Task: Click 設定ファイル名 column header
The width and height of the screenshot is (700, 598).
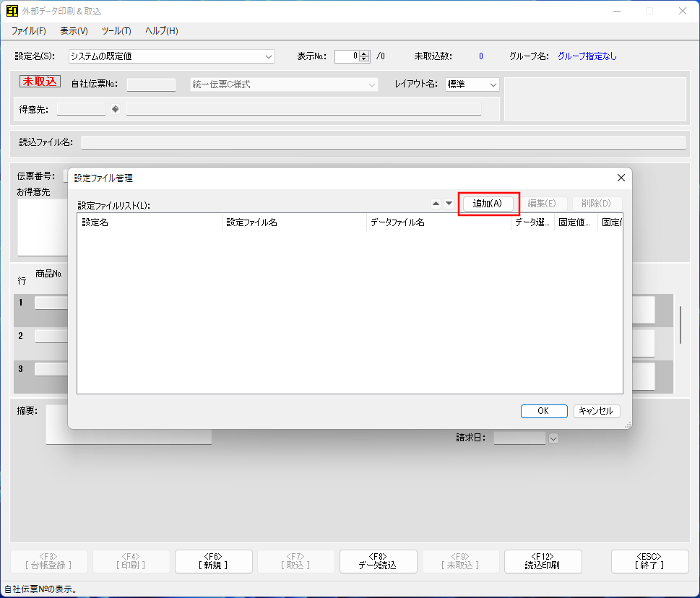Action: coord(294,222)
